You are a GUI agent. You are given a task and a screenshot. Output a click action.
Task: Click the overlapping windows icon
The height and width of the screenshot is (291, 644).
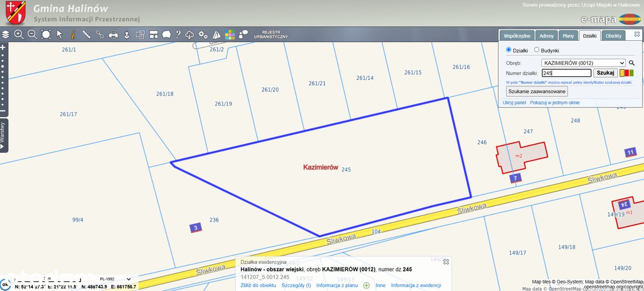pyautogui.click(x=140, y=35)
